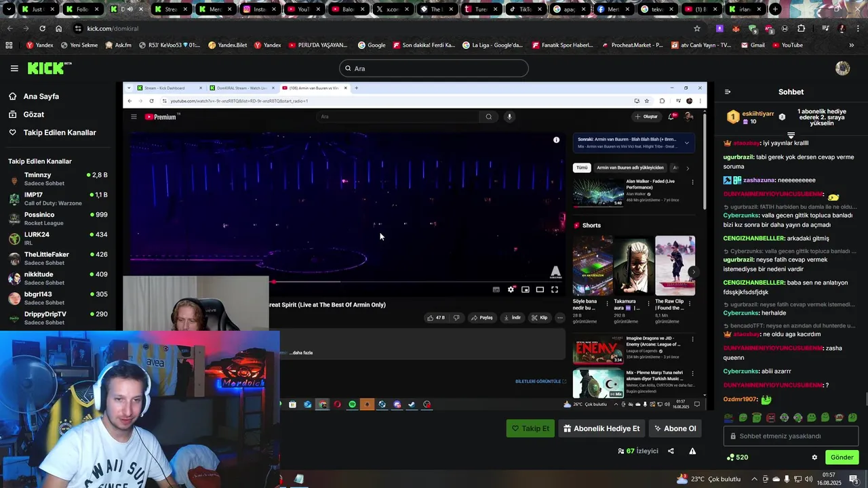Click miniplayer icon in shared YouTube player
The height and width of the screenshot is (488, 868).
pyautogui.click(x=526, y=289)
